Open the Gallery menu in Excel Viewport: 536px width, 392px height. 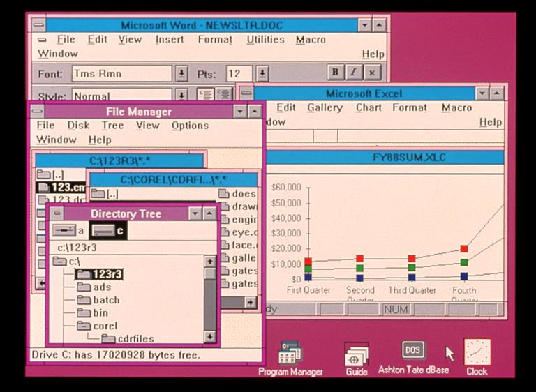(325, 107)
